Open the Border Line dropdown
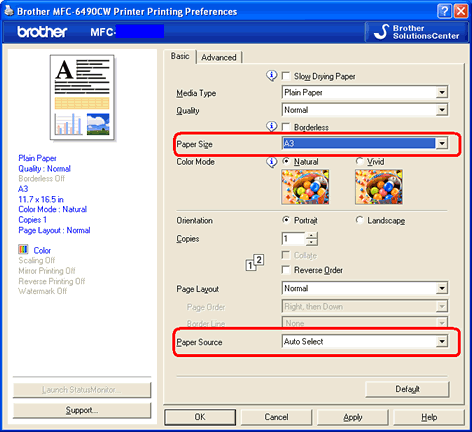Screen dimensions: 472x432 (365, 323)
